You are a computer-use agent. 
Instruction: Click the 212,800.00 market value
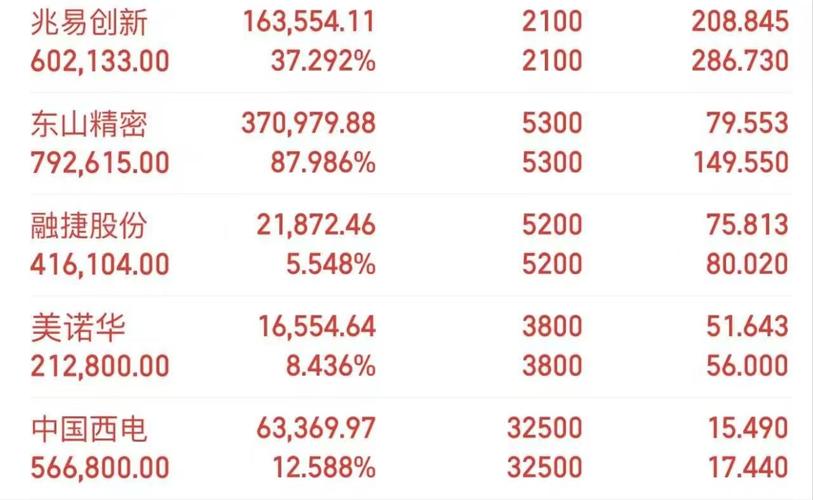tap(100, 366)
